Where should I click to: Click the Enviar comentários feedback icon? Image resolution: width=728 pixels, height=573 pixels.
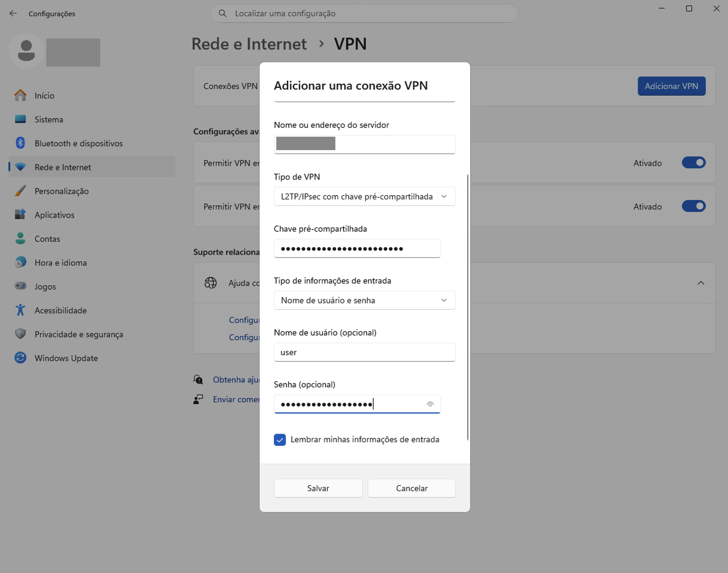[198, 399]
